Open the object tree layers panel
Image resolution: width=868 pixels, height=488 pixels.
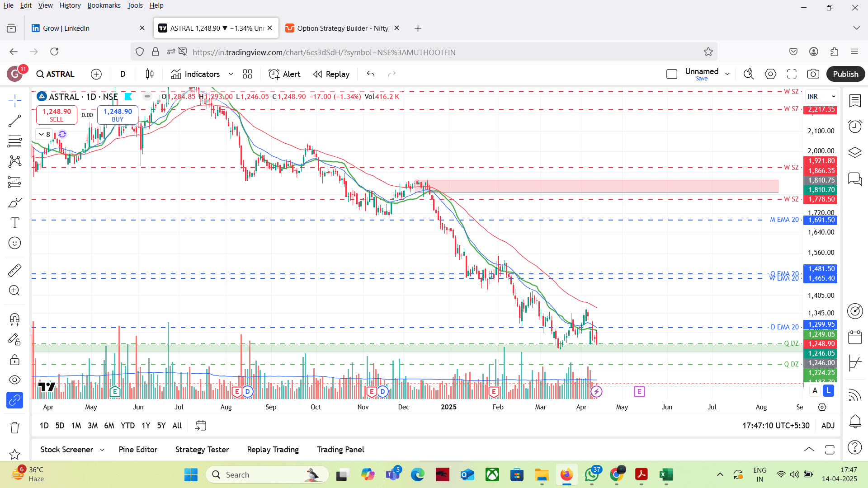(x=855, y=153)
